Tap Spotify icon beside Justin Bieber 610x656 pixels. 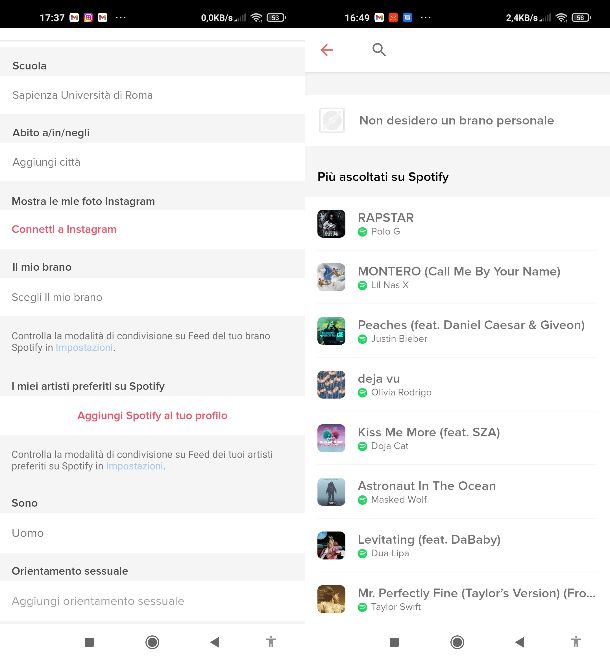(x=362, y=339)
